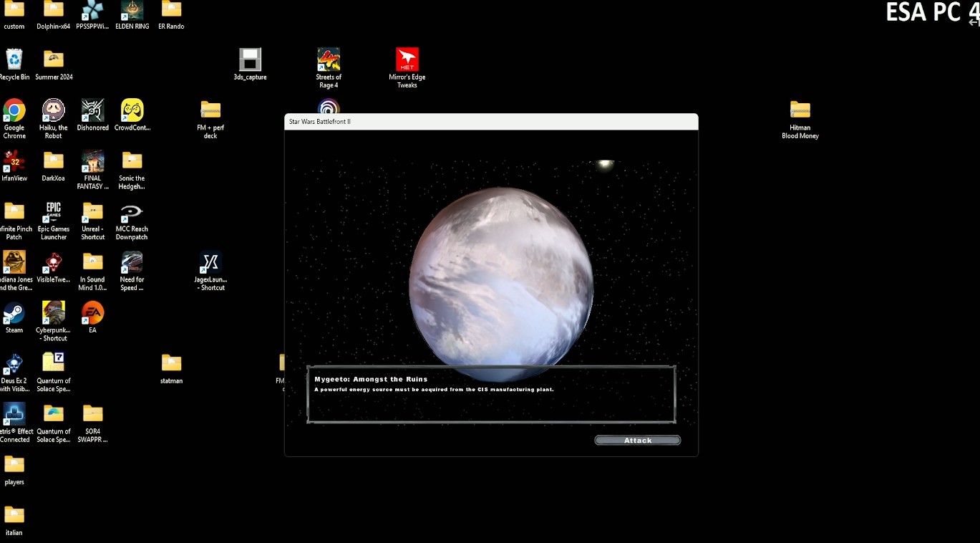This screenshot has width=980, height=543.
Task: Select the Unreal - Shortcut folder icon
Action: tap(92, 211)
